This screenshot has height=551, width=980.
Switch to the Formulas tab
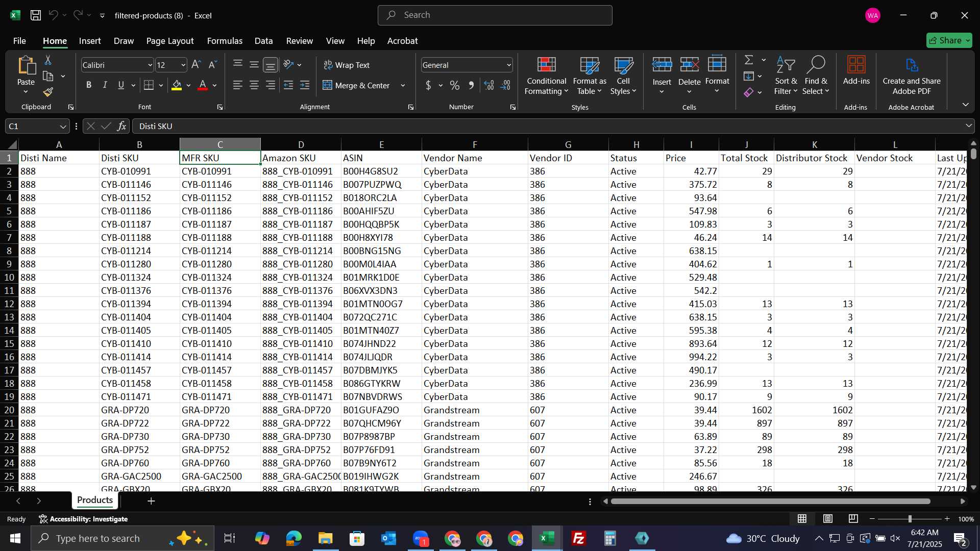225,41
